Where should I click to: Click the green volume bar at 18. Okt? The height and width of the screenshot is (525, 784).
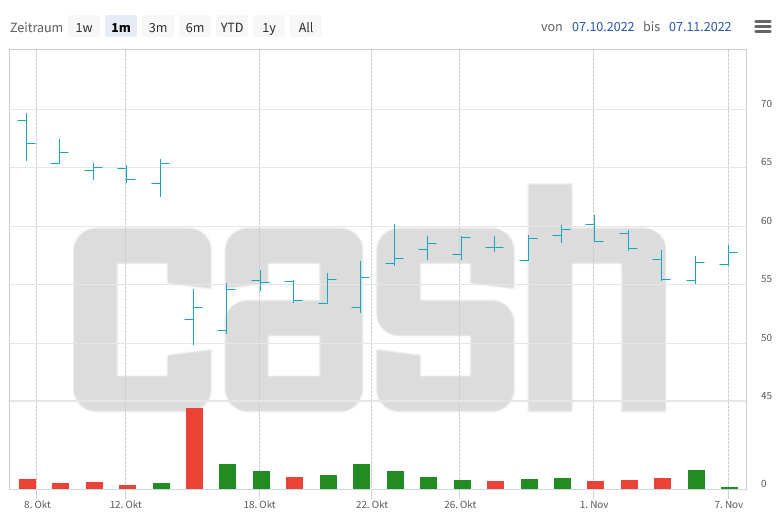click(x=262, y=480)
